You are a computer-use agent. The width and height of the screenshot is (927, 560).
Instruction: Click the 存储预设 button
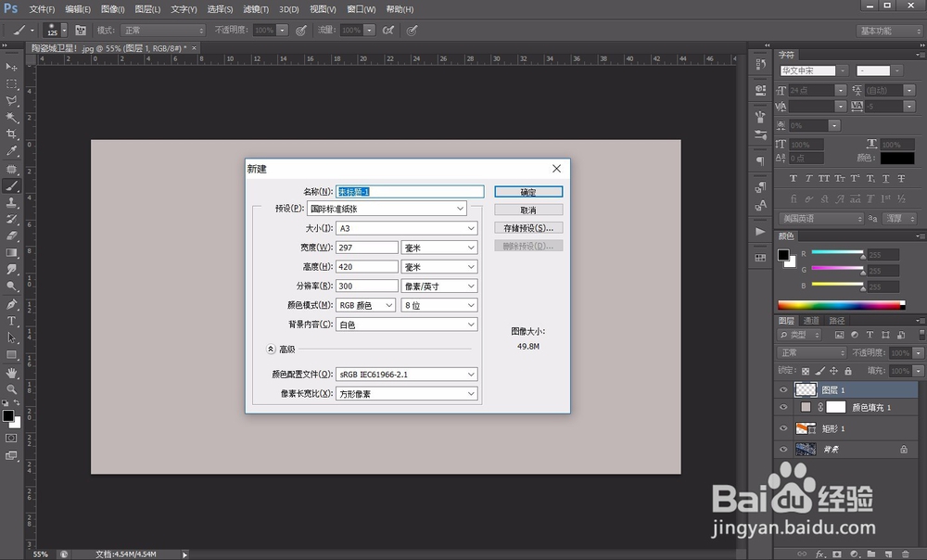coord(528,228)
